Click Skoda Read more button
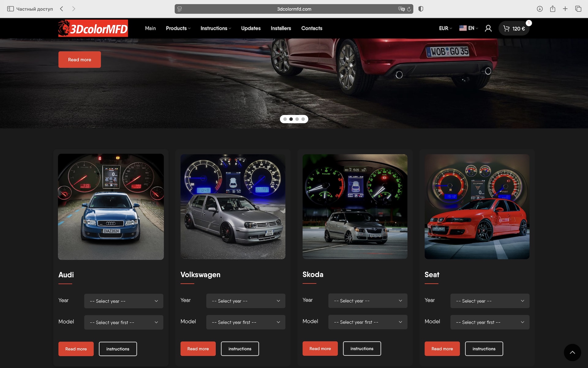This screenshot has height=368, width=588. [x=320, y=348]
